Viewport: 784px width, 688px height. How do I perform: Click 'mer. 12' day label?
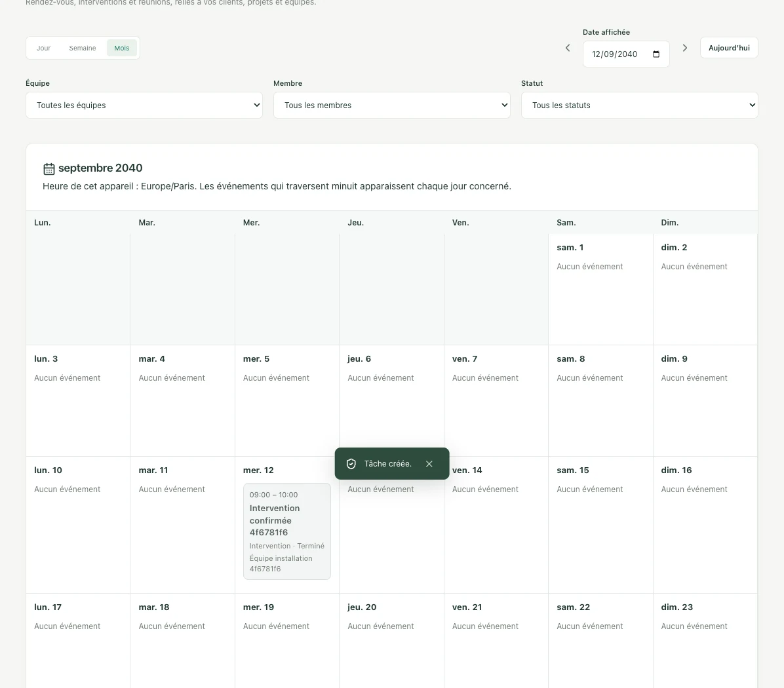(258, 470)
